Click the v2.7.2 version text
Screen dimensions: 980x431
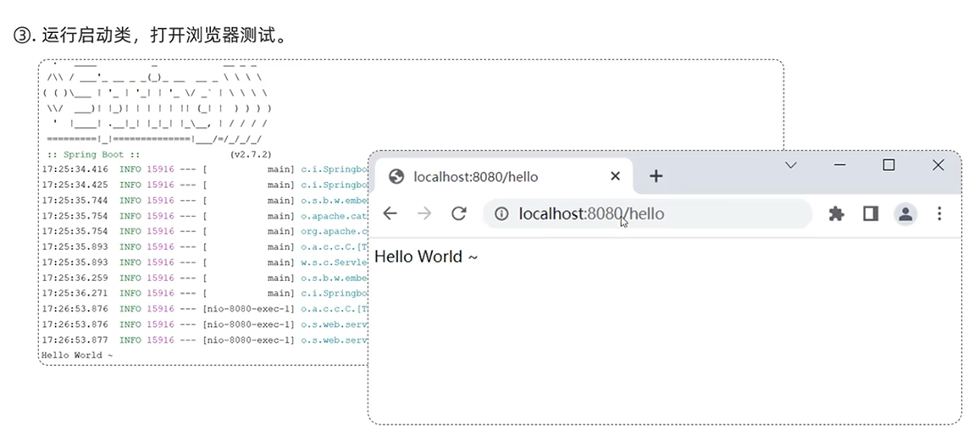(x=251, y=153)
